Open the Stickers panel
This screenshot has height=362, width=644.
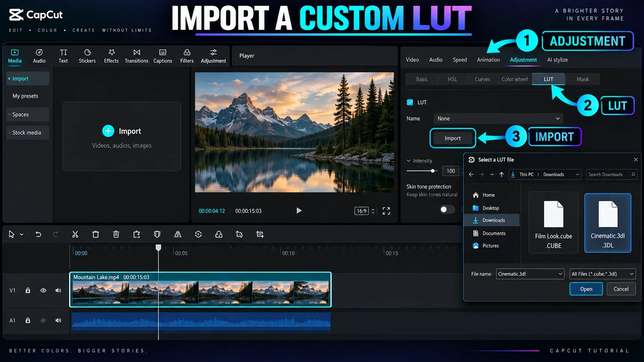click(x=87, y=56)
